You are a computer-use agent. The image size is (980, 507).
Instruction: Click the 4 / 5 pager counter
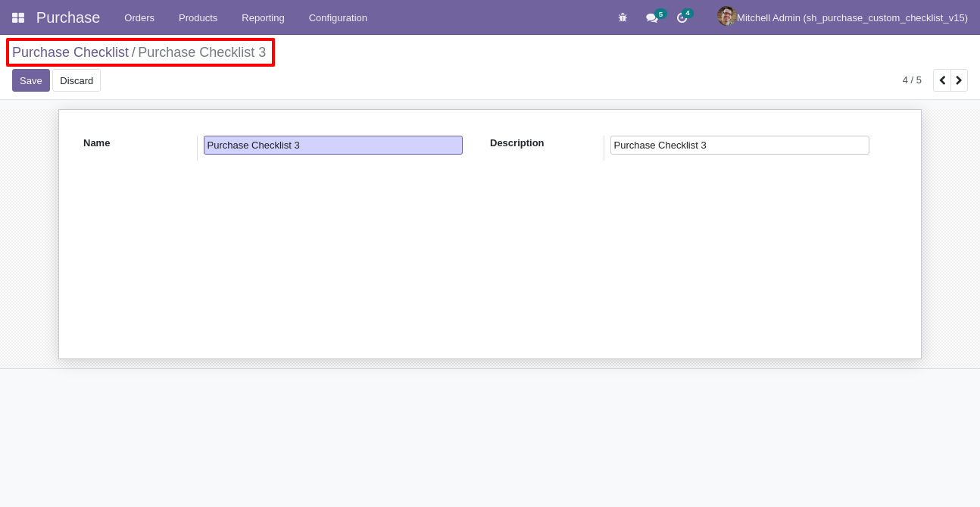pos(912,80)
